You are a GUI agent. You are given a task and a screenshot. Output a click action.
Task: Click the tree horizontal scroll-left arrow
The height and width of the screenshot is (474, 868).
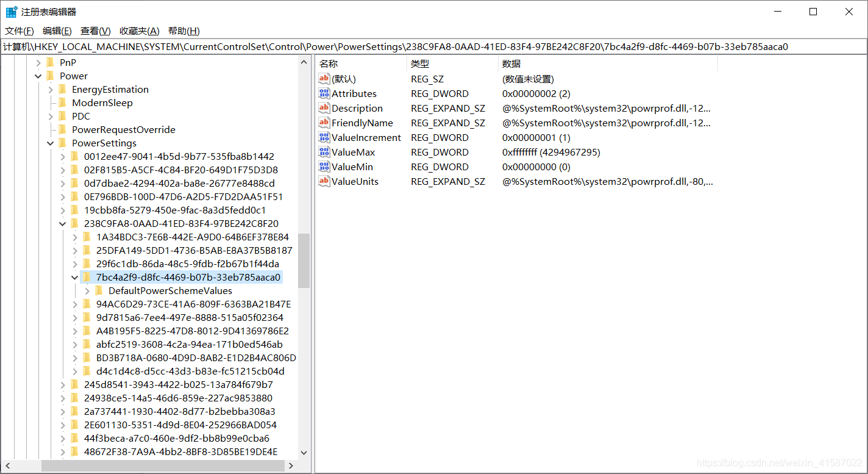tap(7, 466)
